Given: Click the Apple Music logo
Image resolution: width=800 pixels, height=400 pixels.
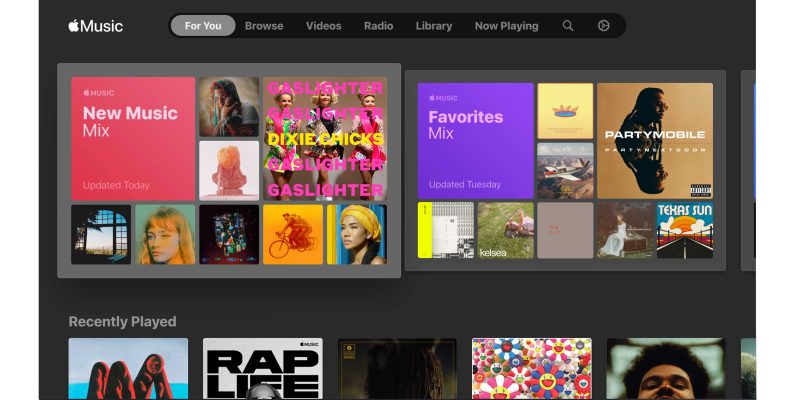Looking at the screenshot, I should click(96, 26).
